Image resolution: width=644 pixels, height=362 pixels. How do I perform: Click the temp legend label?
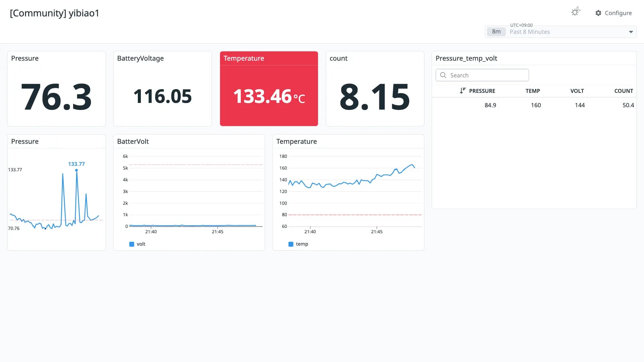pos(302,244)
